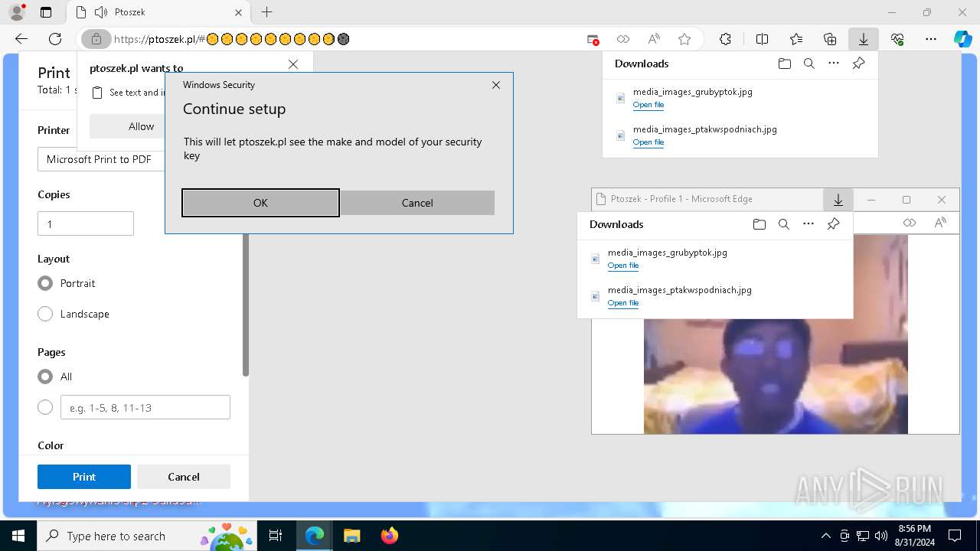Click Cancel in Windows Security dialog

(x=417, y=203)
